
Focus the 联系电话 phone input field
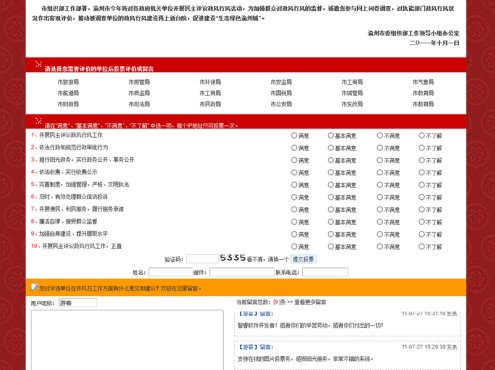click(x=325, y=272)
